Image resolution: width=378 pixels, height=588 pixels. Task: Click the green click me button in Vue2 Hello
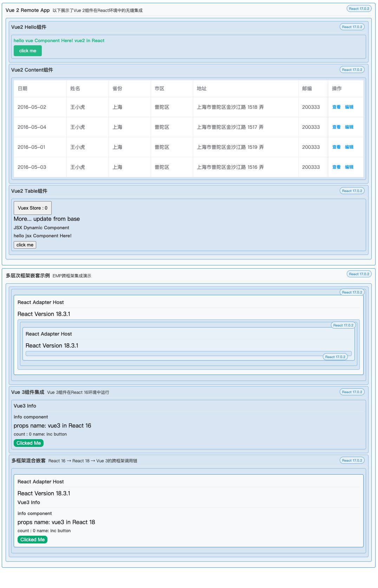pos(28,51)
